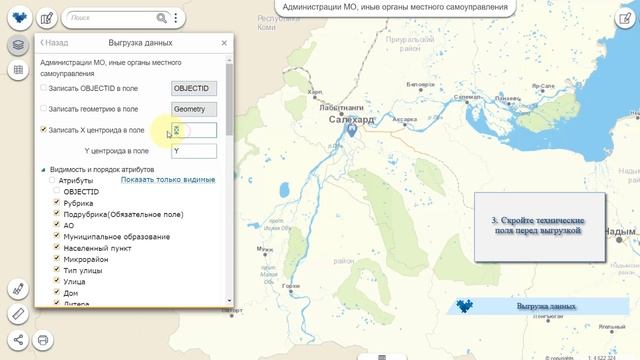Check the OBJECTID attribute checkbox

[x=57, y=191]
